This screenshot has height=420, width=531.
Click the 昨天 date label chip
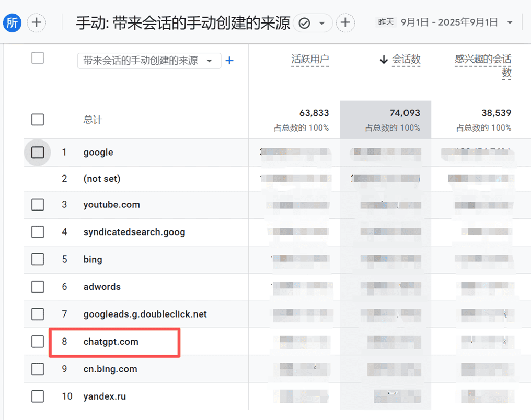tap(386, 22)
